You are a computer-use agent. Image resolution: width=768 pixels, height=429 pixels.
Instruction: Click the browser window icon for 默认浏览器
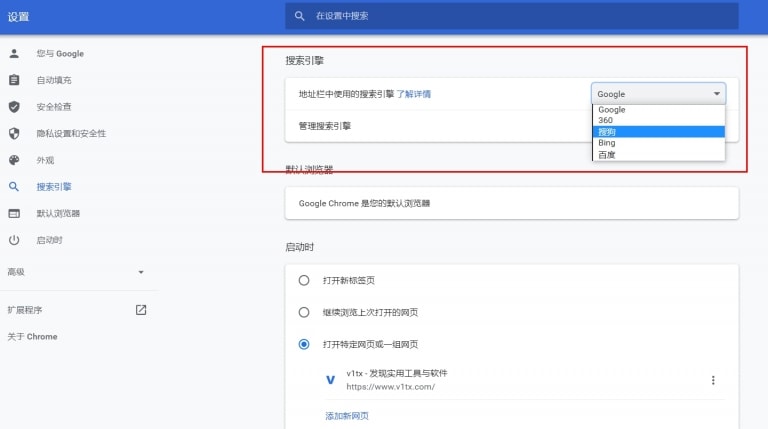(14, 214)
